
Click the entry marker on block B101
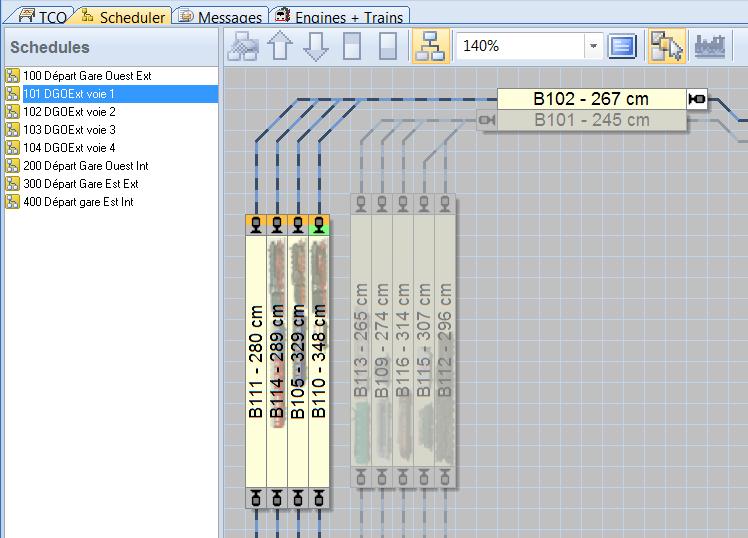(487, 120)
